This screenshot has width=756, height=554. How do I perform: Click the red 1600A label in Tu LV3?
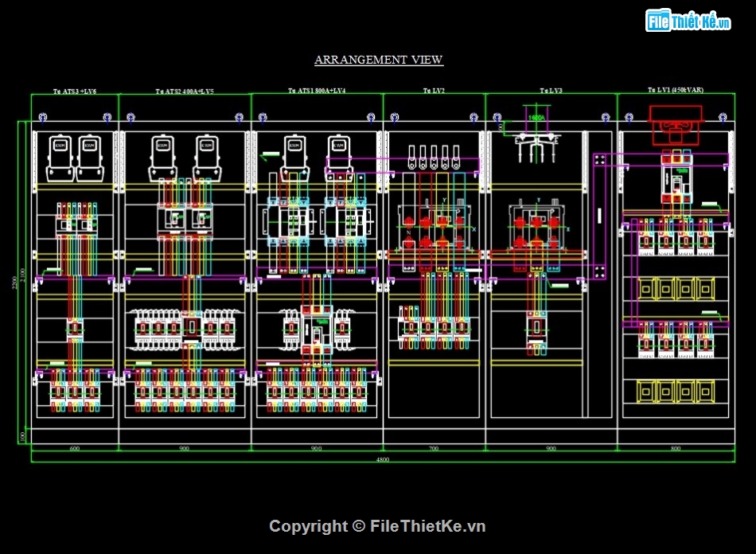537,116
